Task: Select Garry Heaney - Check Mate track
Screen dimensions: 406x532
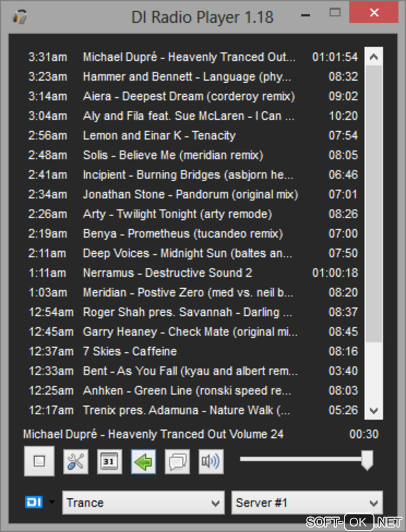Action: (x=193, y=332)
